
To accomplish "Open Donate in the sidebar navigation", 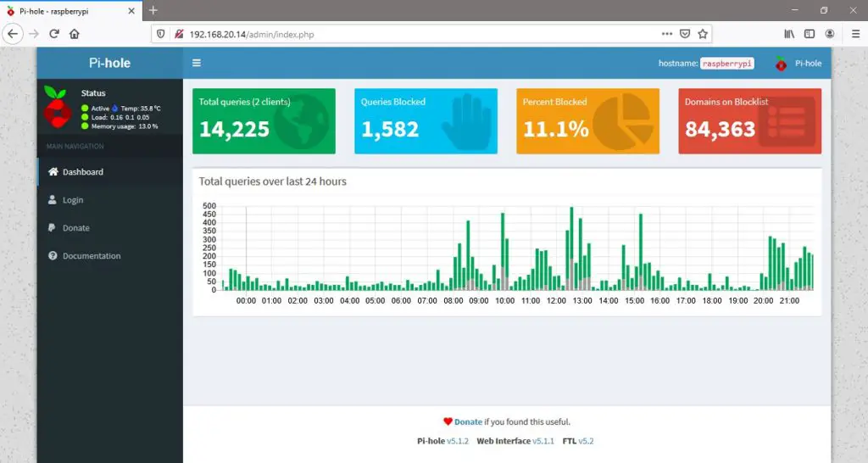I will [x=75, y=228].
